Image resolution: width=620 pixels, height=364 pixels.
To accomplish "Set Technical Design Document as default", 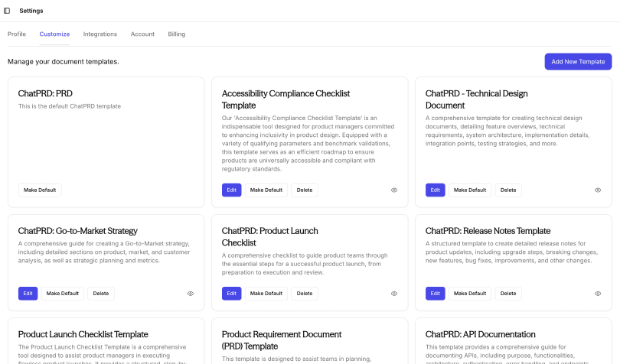I will 470,190.
